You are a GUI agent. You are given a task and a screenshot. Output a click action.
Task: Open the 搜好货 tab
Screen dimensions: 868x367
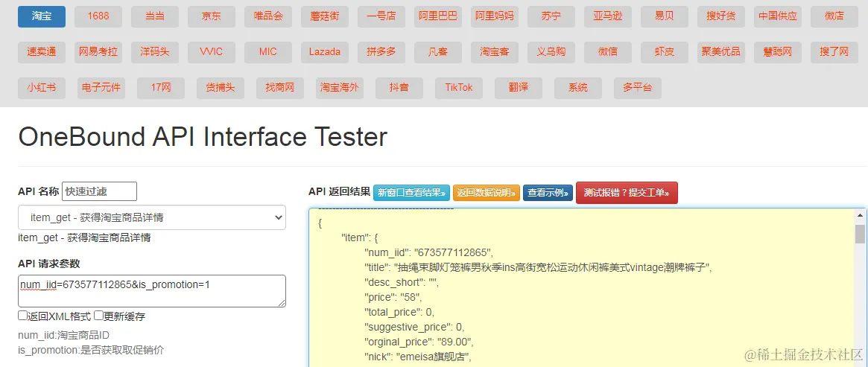[720, 16]
